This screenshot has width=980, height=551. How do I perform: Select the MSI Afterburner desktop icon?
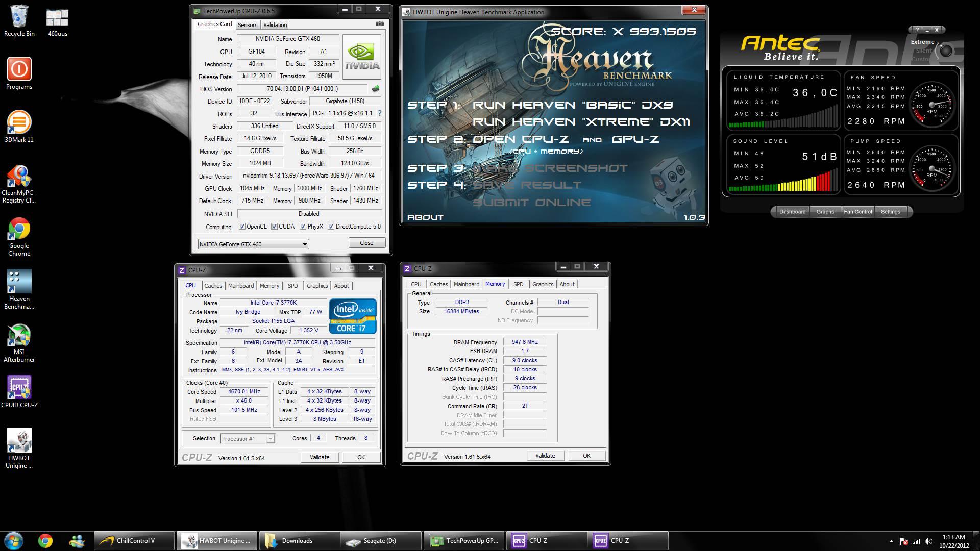pyautogui.click(x=19, y=343)
